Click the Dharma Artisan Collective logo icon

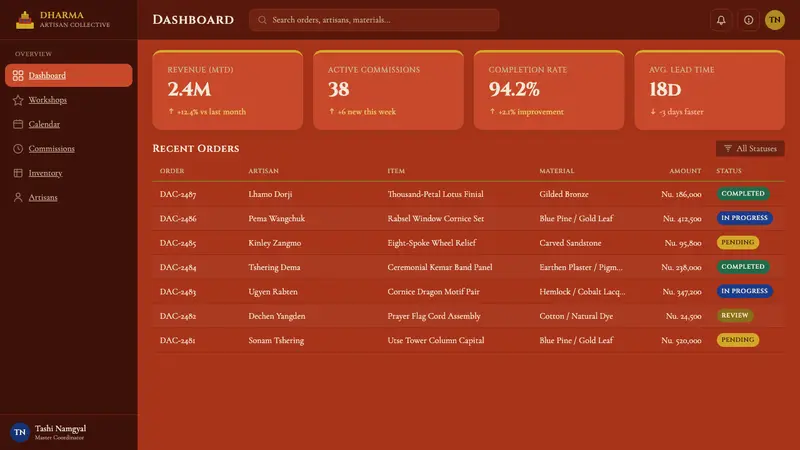point(24,20)
